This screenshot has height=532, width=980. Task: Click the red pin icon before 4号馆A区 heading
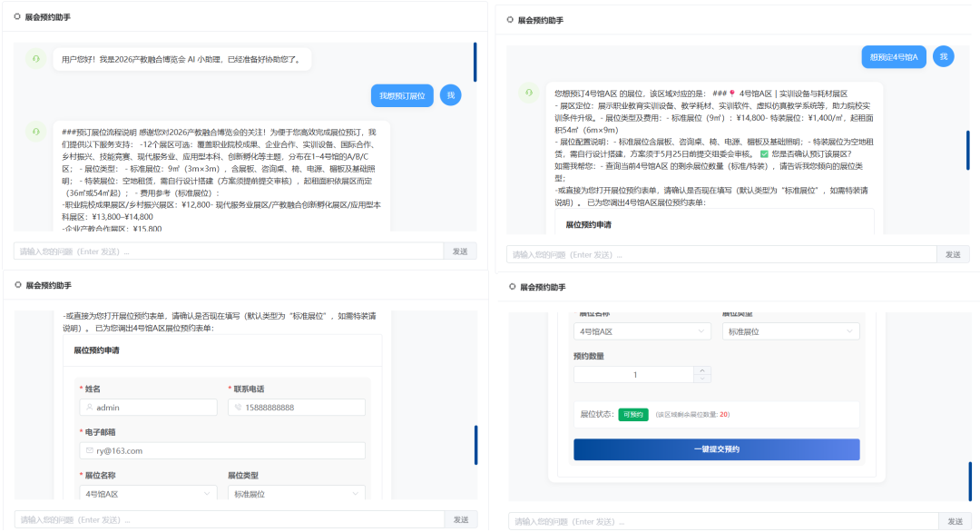point(732,94)
